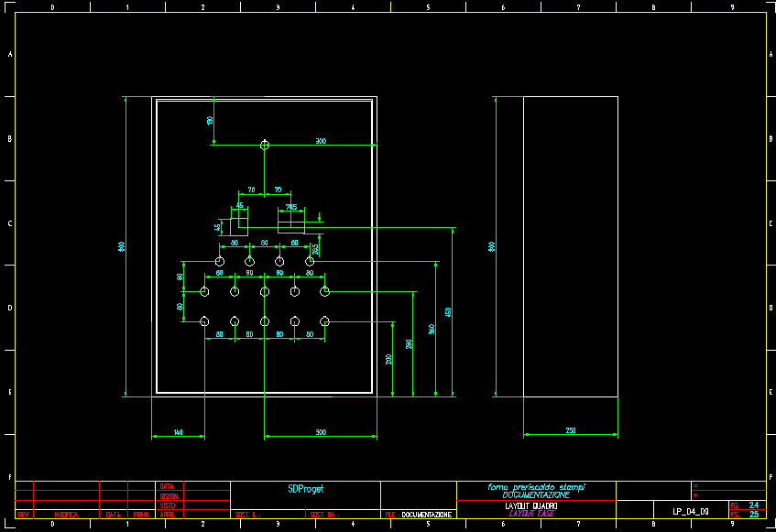Pick the 450 vertical dimension label

(448, 312)
